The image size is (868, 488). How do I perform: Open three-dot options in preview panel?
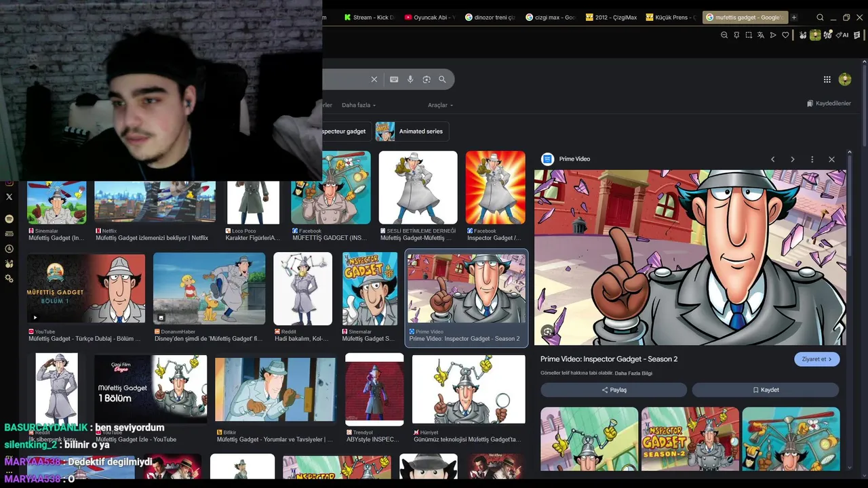812,159
